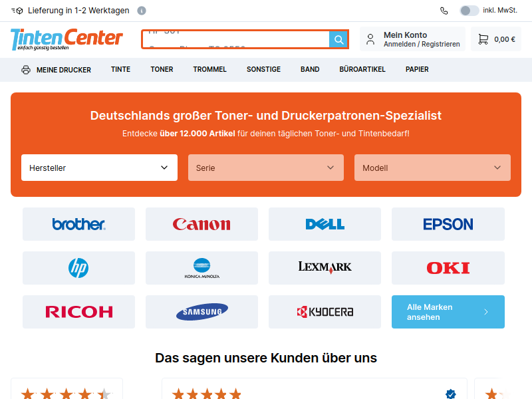Click the five-star rating in the middle review
The width and height of the screenshot is (532, 399).
click(206, 394)
